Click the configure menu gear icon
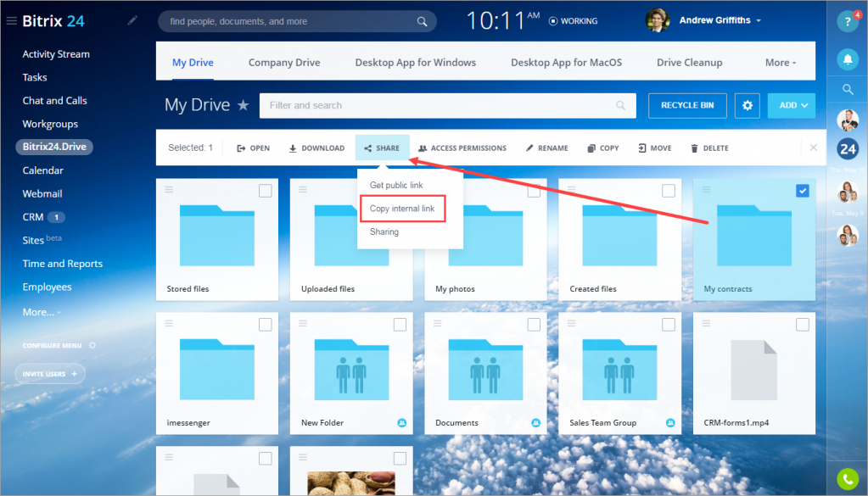This screenshot has height=496, width=868. [x=92, y=345]
